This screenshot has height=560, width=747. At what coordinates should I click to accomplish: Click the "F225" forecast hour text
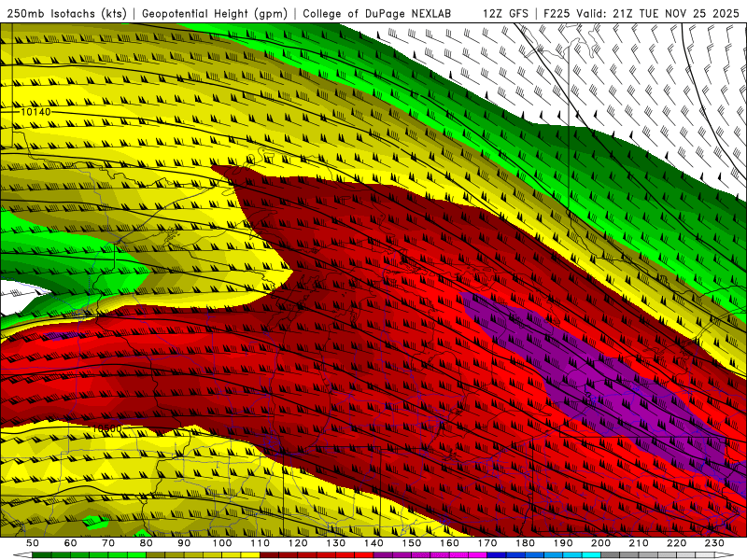(557, 14)
